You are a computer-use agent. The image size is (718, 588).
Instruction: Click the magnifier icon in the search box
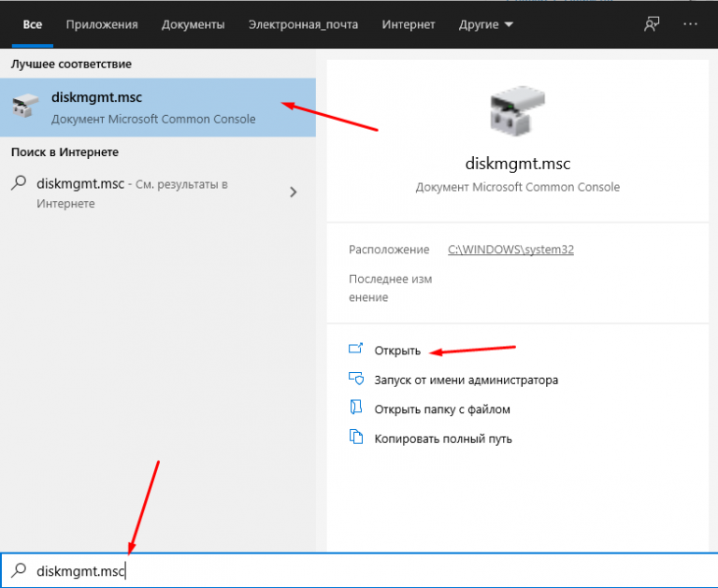coord(19,570)
